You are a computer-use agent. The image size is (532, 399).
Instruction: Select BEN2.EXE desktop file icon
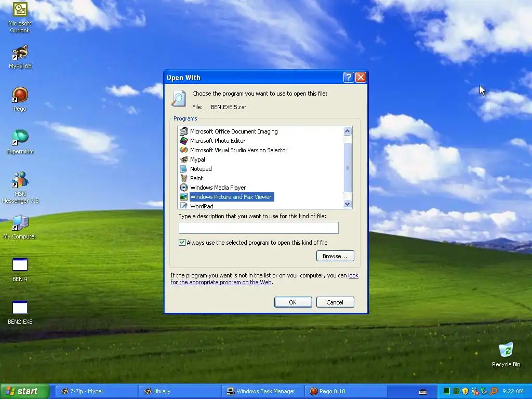[x=20, y=312]
